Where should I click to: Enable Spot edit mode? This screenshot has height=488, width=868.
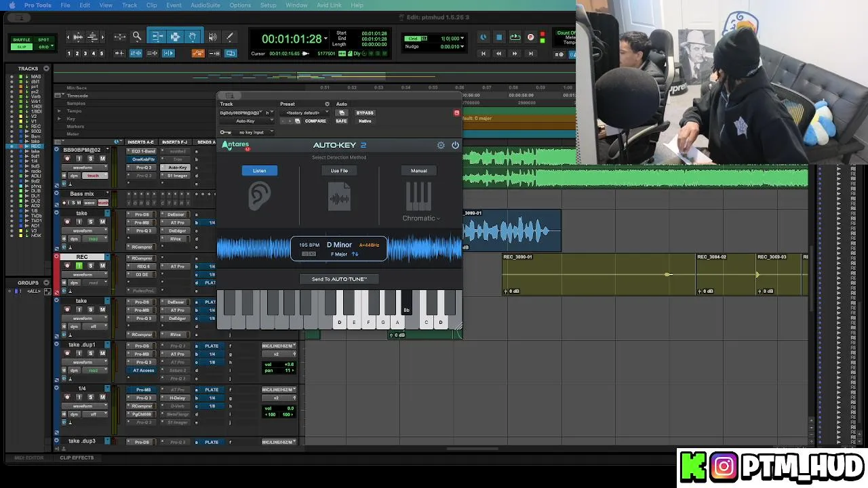point(43,40)
